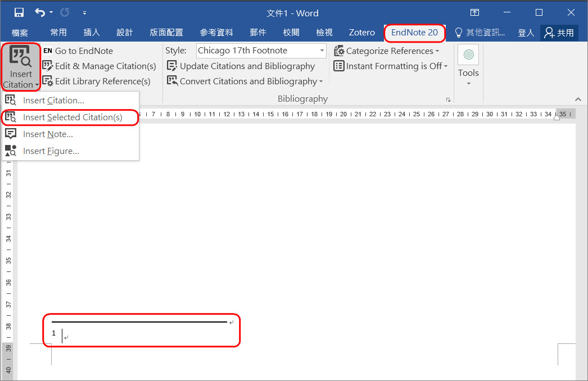Click Update Citations and Bibliography icon
The width and height of the screenshot is (588, 381).
coord(172,66)
